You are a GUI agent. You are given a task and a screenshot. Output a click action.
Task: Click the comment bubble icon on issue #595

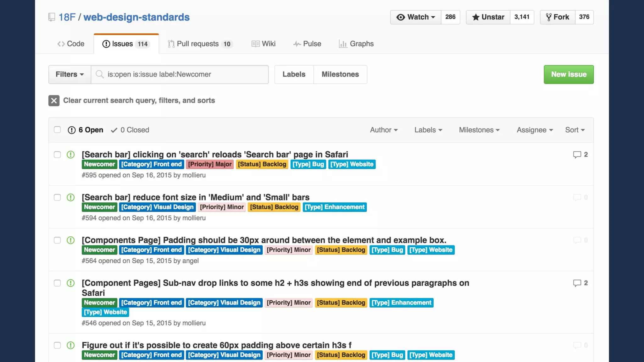coord(577,155)
